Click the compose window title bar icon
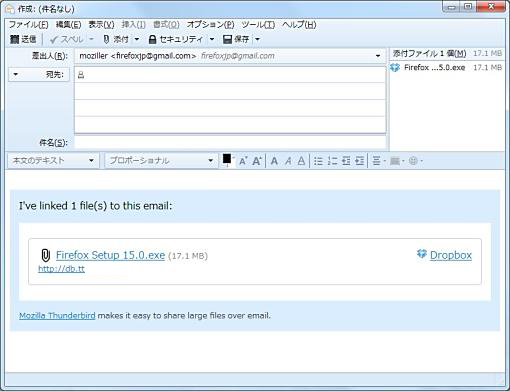The height and width of the screenshot is (391, 510). coord(10,9)
